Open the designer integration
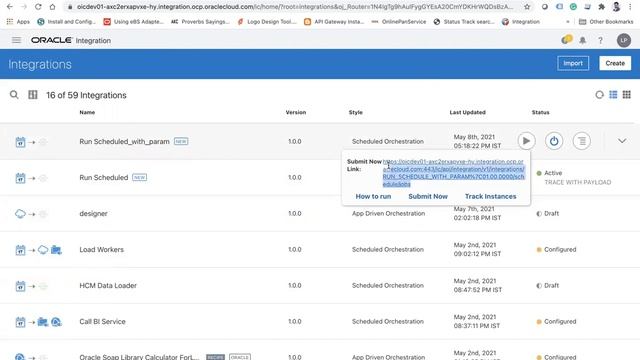The image size is (640, 360). click(x=93, y=213)
